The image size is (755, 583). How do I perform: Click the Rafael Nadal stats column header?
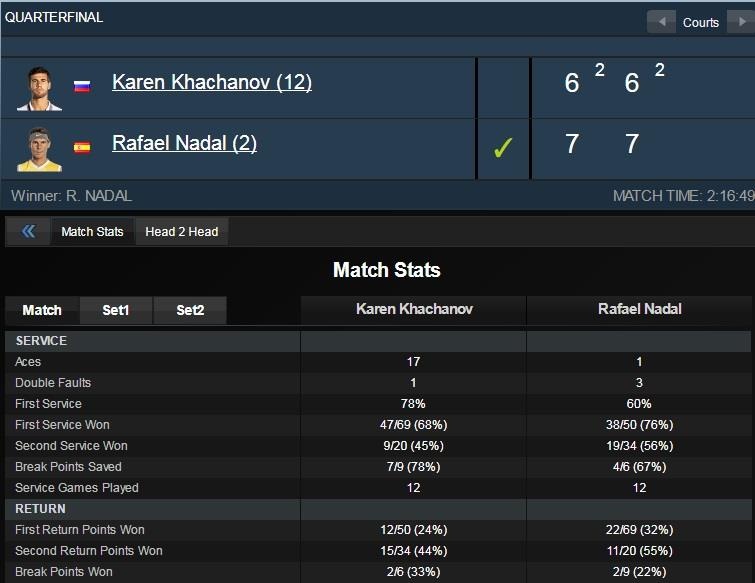coord(640,309)
